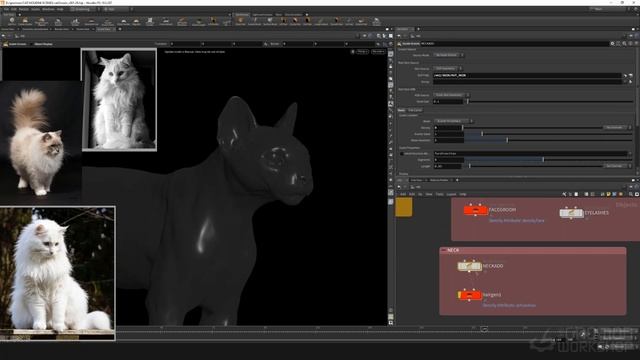Click leftmost tool on the shelf
The image size is (640, 360).
(11, 21)
